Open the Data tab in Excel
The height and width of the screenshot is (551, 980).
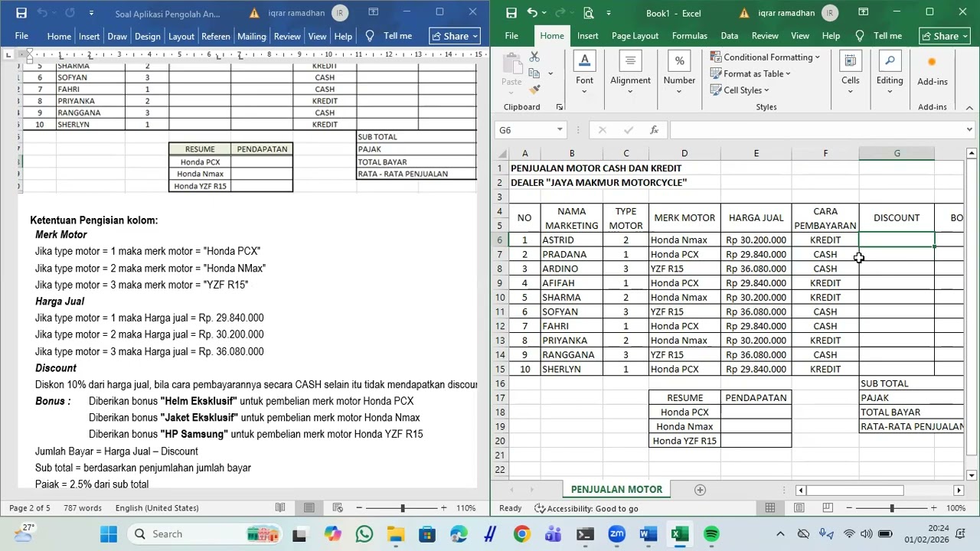tap(729, 36)
